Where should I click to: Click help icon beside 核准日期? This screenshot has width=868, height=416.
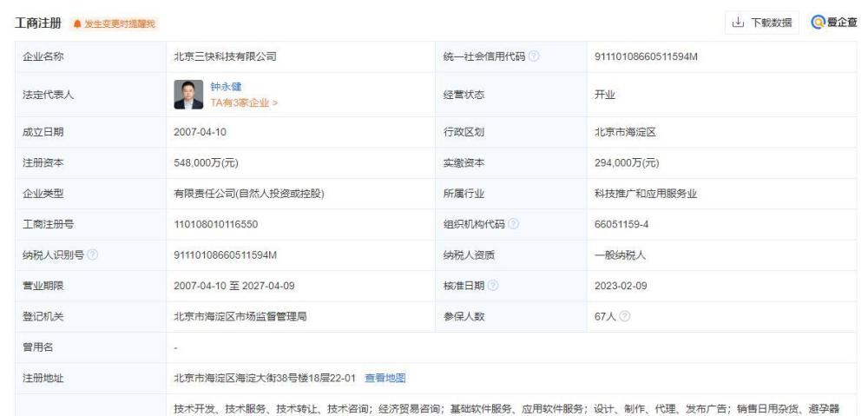click(x=493, y=286)
